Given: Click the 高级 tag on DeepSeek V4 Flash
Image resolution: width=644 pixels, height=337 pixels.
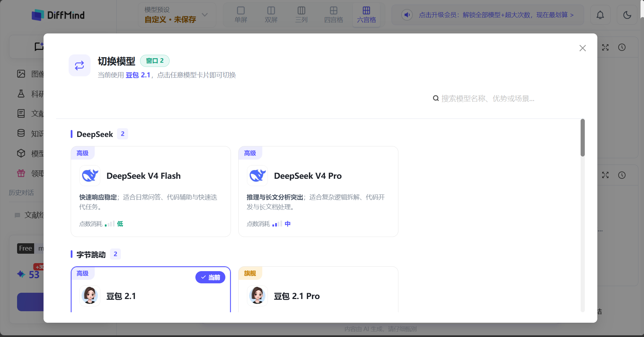Looking at the screenshot, I should point(83,153).
